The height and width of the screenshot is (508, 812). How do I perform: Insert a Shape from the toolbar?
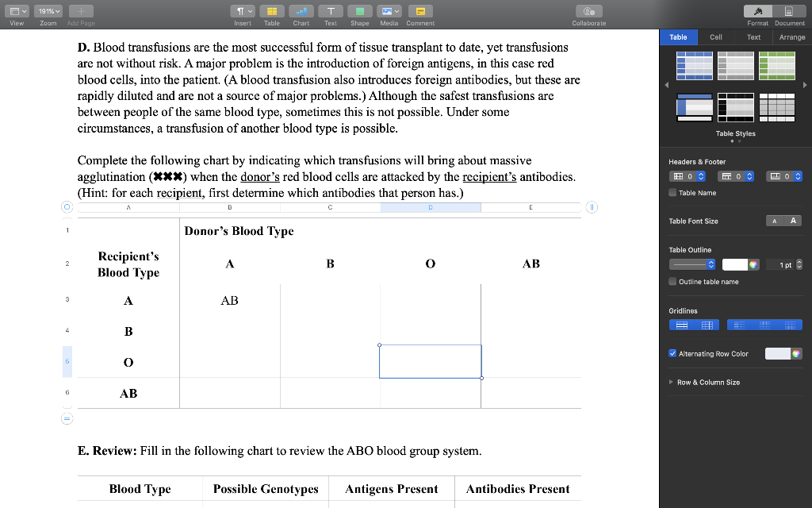point(360,11)
